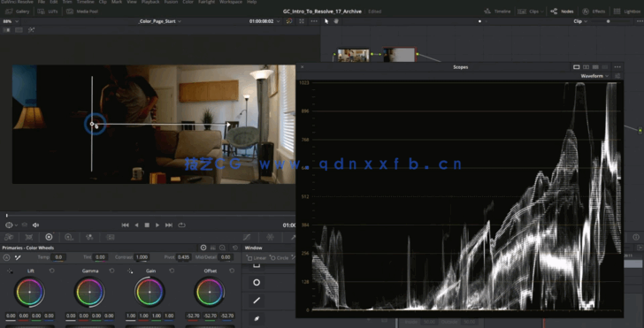Select the second node with red outline

pos(399,55)
